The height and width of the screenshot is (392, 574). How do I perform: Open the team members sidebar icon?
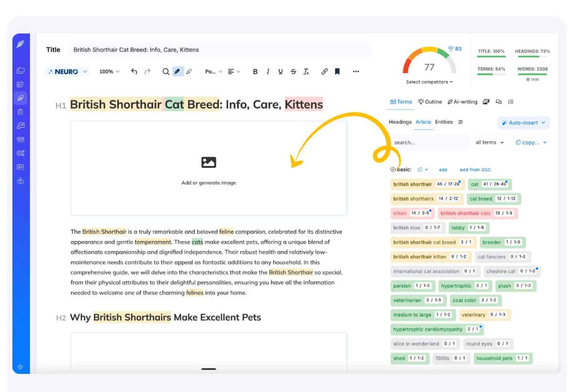20,140
